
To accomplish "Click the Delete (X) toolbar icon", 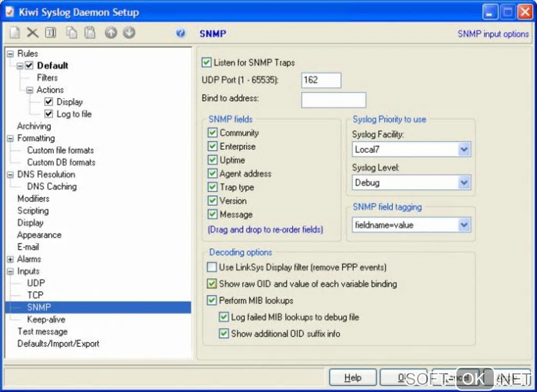I will [33, 33].
